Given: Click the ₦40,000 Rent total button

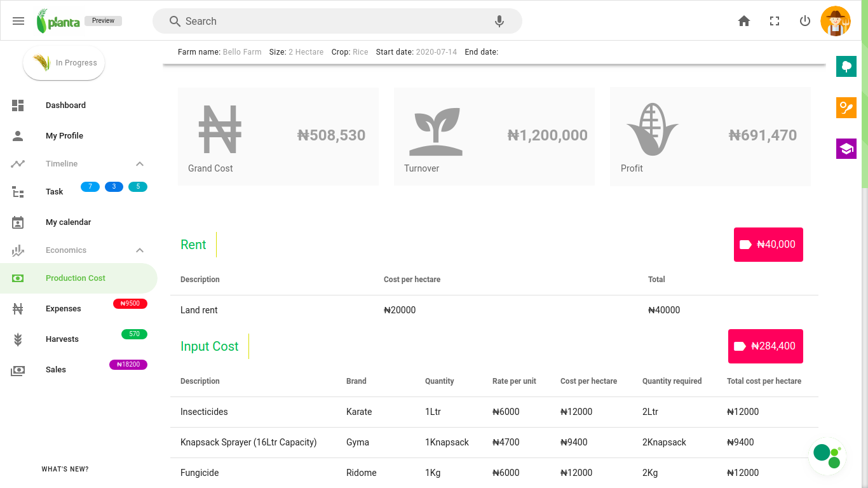Looking at the screenshot, I should click(768, 245).
